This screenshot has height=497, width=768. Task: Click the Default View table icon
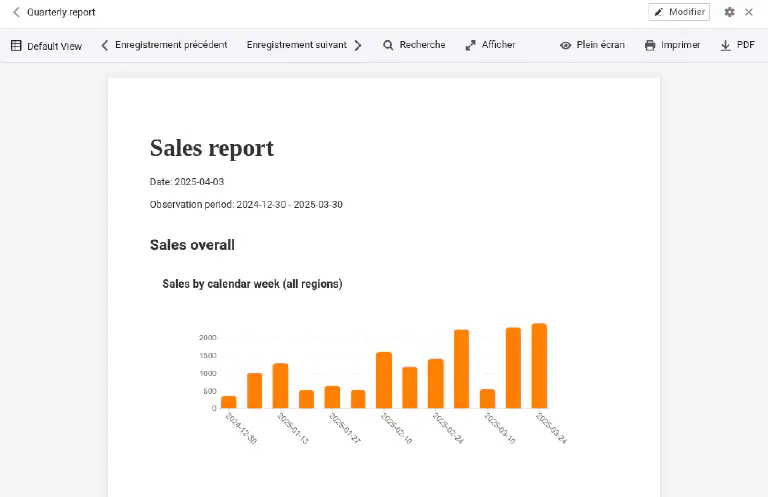coord(16,46)
